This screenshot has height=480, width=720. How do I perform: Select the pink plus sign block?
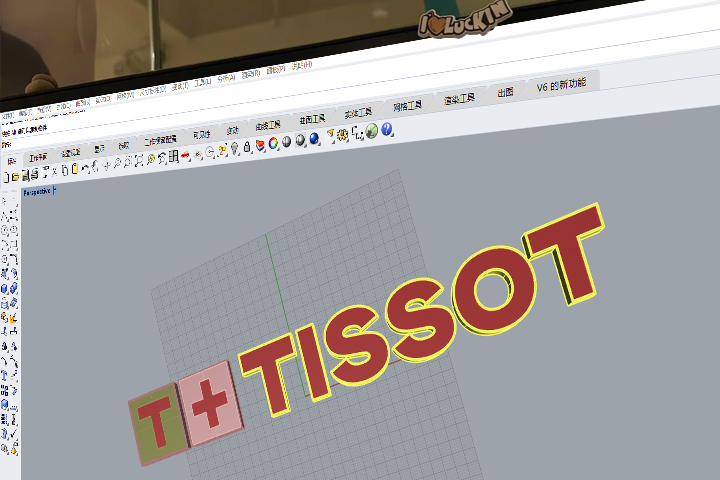point(209,402)
